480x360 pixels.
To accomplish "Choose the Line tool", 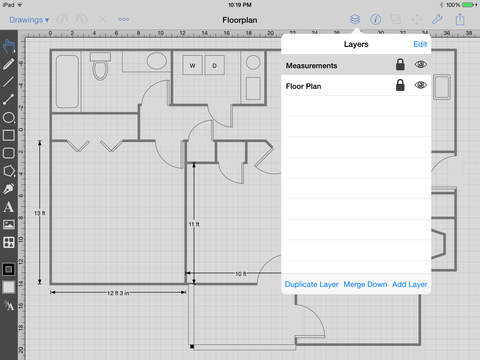I will pos(9,81).
